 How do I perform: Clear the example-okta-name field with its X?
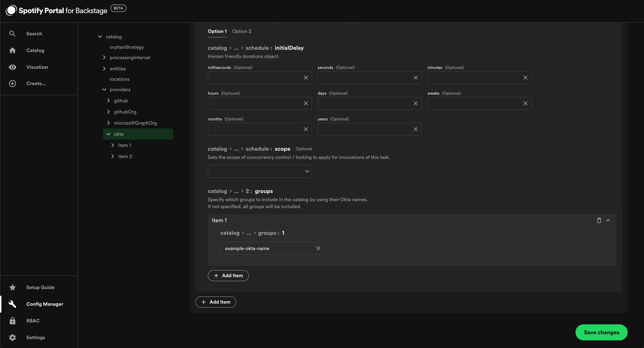click(318, 248)
